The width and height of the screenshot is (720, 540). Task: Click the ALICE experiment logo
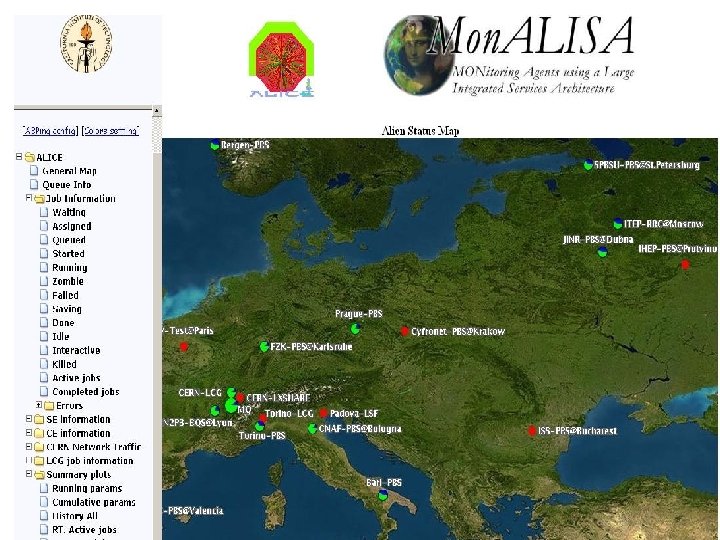tap(281, 60)
